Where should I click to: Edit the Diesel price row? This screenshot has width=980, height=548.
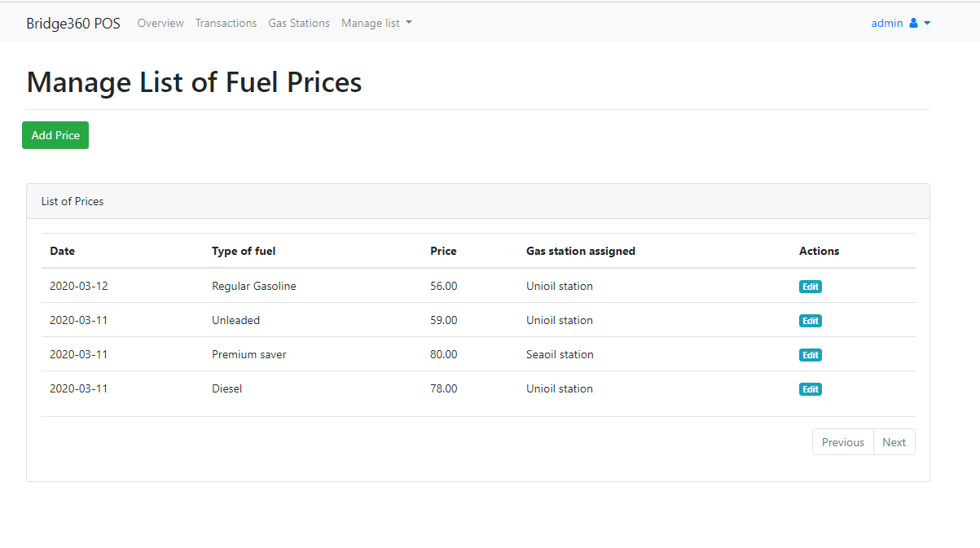tap(810, 389)
